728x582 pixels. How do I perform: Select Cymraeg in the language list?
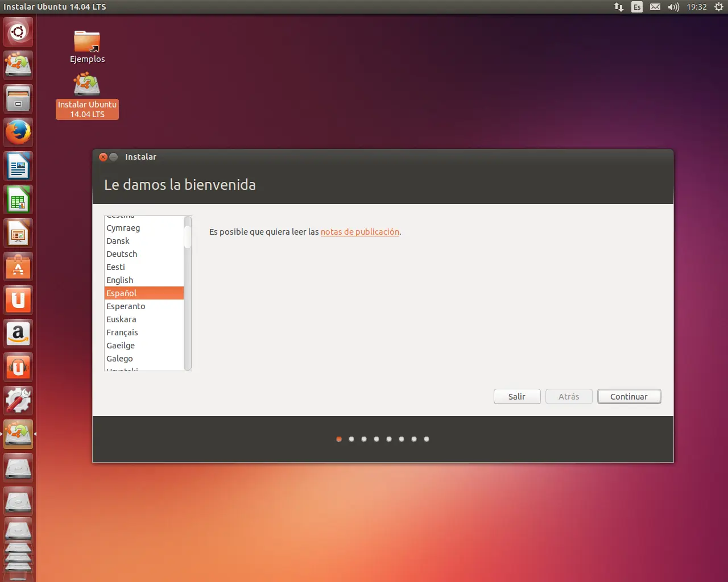pos(144,228)
